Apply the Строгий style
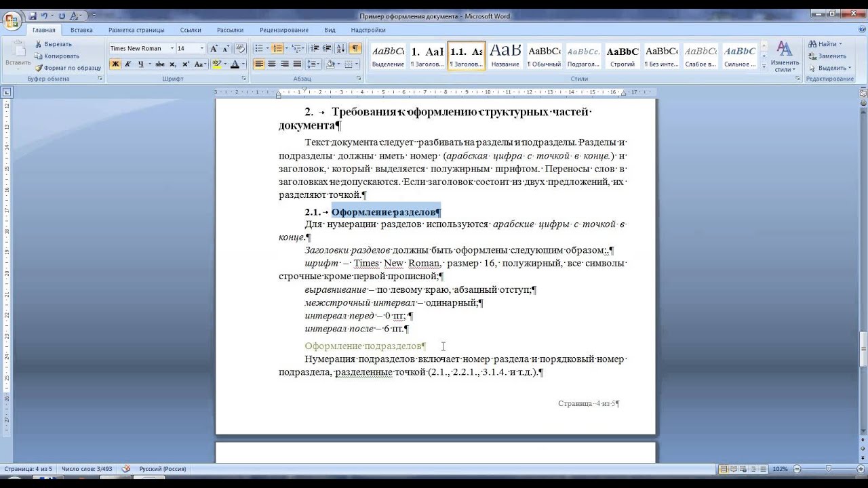The width and height of the screenshot is (868, 488). [623, 56]
